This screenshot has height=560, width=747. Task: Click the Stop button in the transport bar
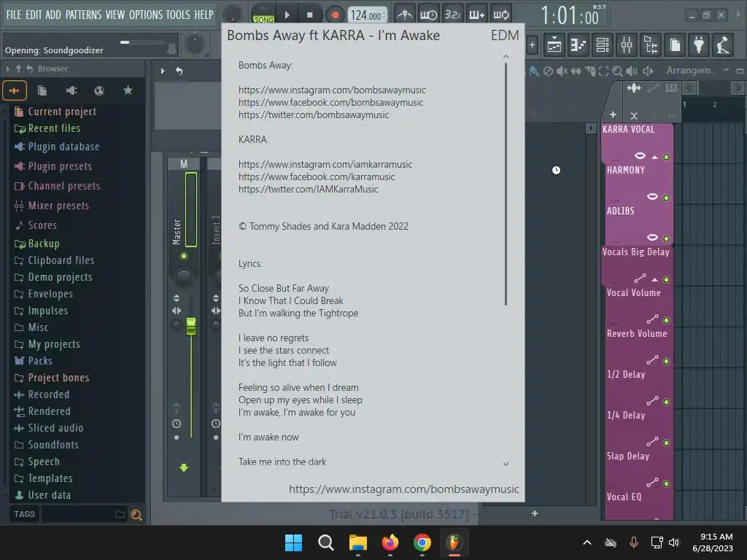pyautogui.click(x=309, y=15)
